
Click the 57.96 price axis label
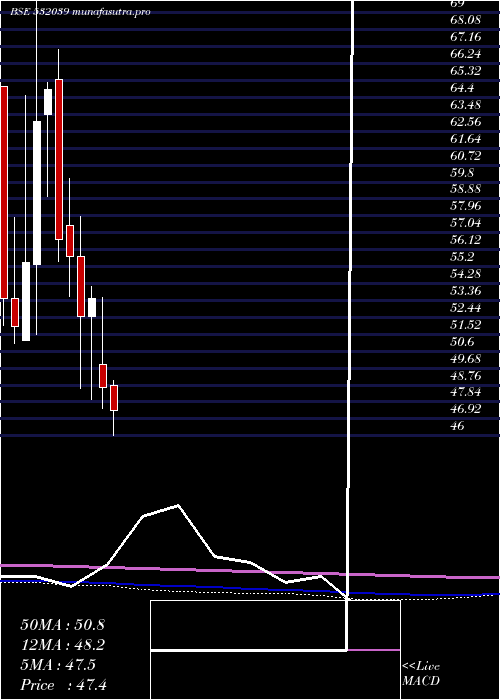pos(466,207)
